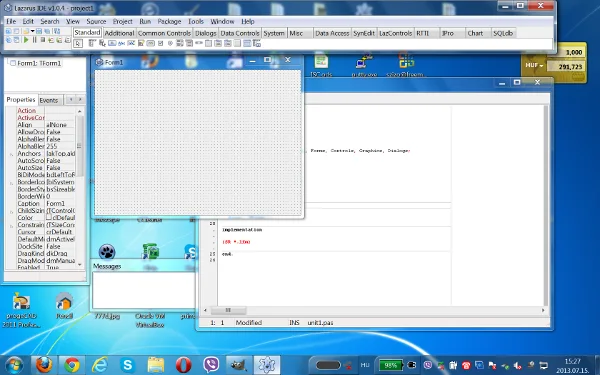Click the unit1.pas label in the status bar
This screenshot has width=600, height=375.
point(320,323)
